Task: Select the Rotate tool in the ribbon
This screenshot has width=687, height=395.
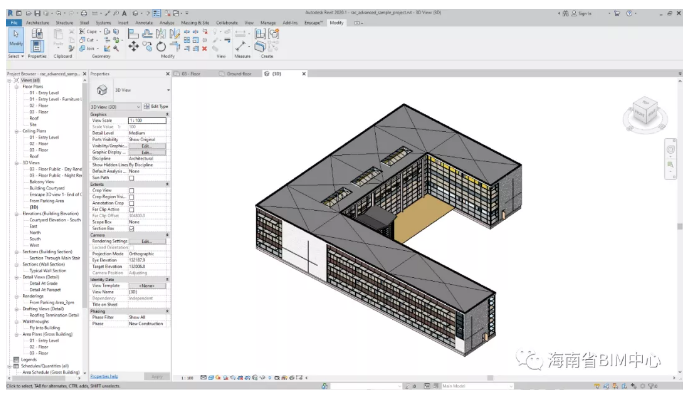Action: point(161,46)
